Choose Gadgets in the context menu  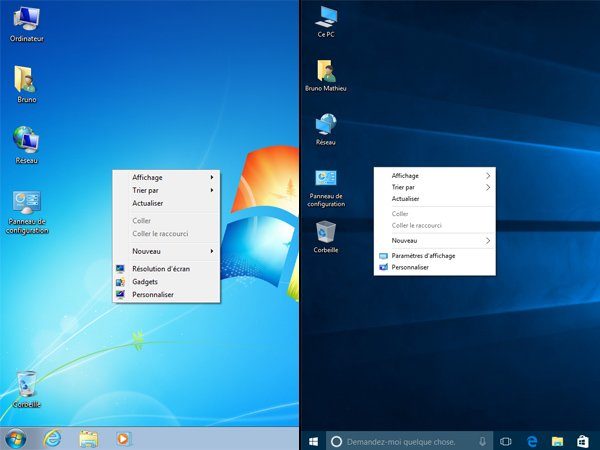tap(166, 282)
